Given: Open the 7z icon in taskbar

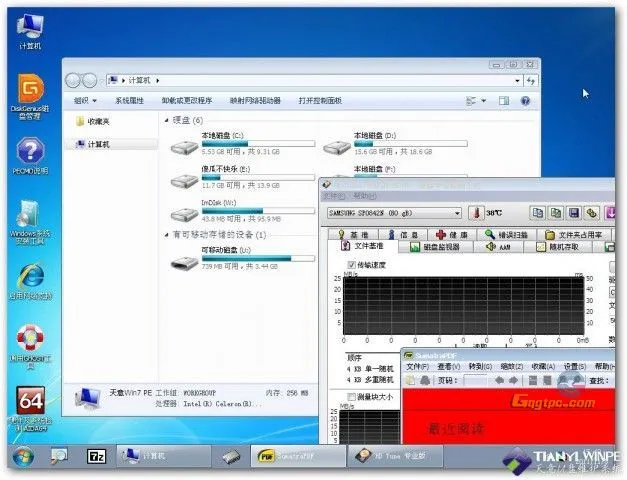Looking at the screenshot, I should (96, 456).
